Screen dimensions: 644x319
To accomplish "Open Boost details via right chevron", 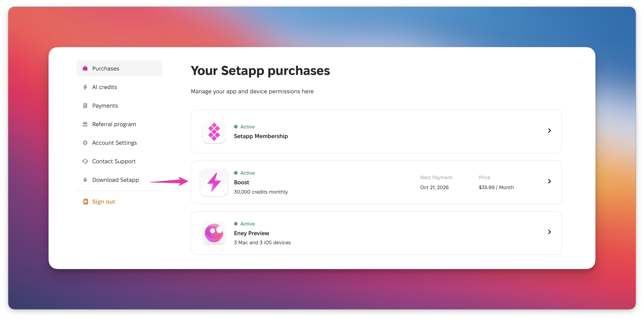I will coord(549,181).
